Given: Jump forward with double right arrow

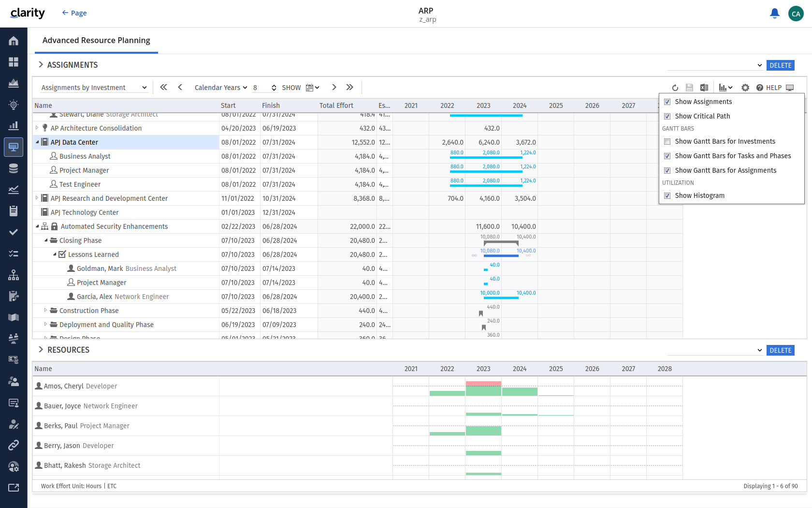Looking at the screenshot, I should (350, 87).
